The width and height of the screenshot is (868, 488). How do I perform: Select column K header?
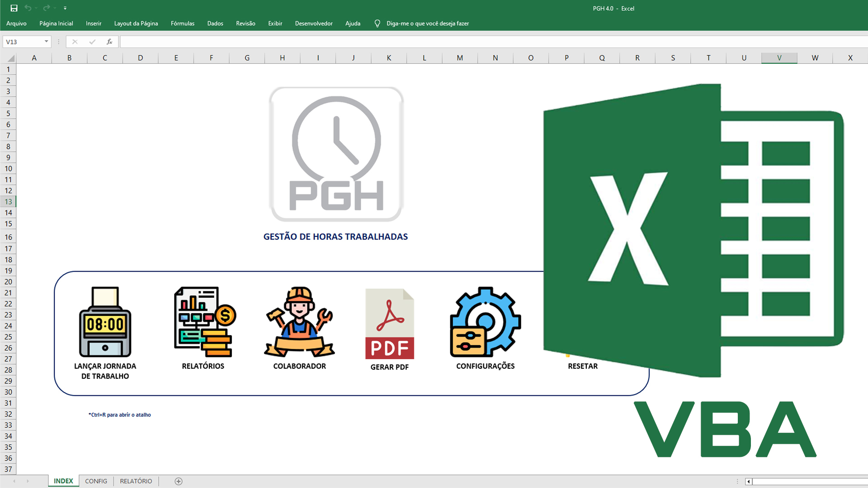[x=389, y=58]
